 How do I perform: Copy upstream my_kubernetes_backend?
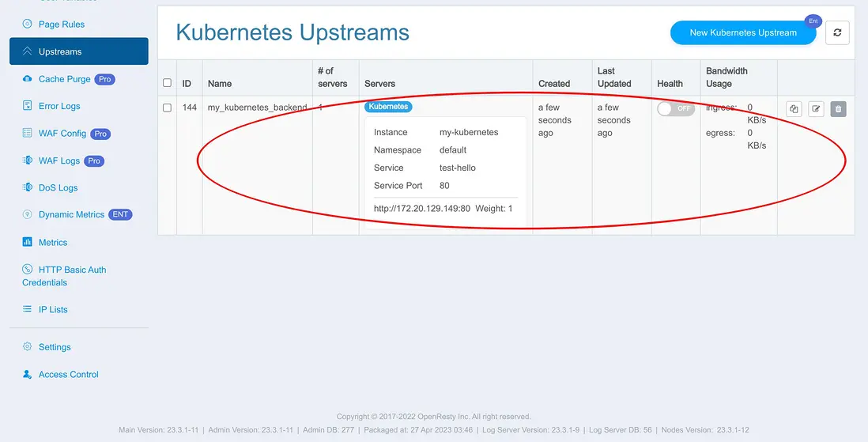[x=794, y=109]
